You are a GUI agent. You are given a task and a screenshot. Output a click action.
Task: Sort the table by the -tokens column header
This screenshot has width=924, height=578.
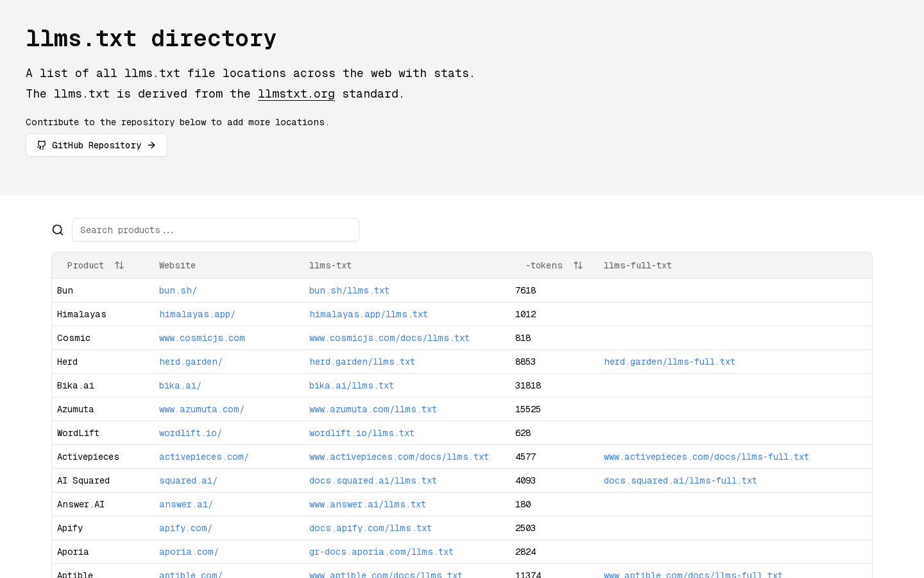coord(544,265)
